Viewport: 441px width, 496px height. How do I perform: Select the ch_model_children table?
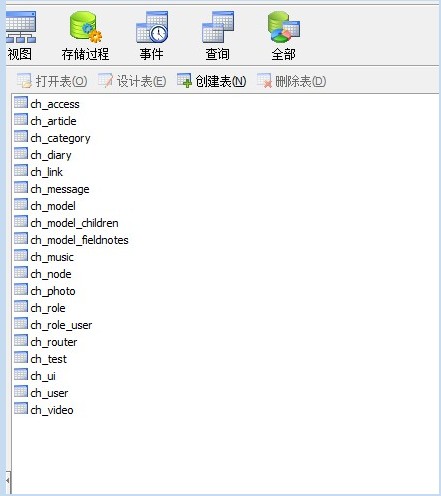click(66, 223)
